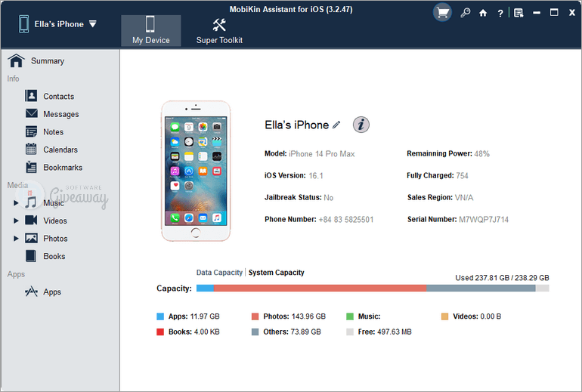Click the green Music legend swatch
This screenshot has height=392, width=582.
(x=350, y=316)
